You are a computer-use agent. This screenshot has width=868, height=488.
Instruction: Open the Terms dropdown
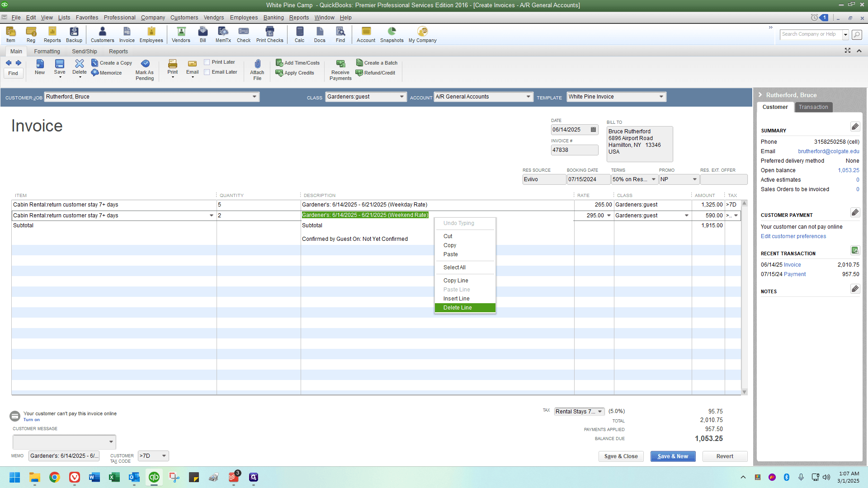point(654,179)
